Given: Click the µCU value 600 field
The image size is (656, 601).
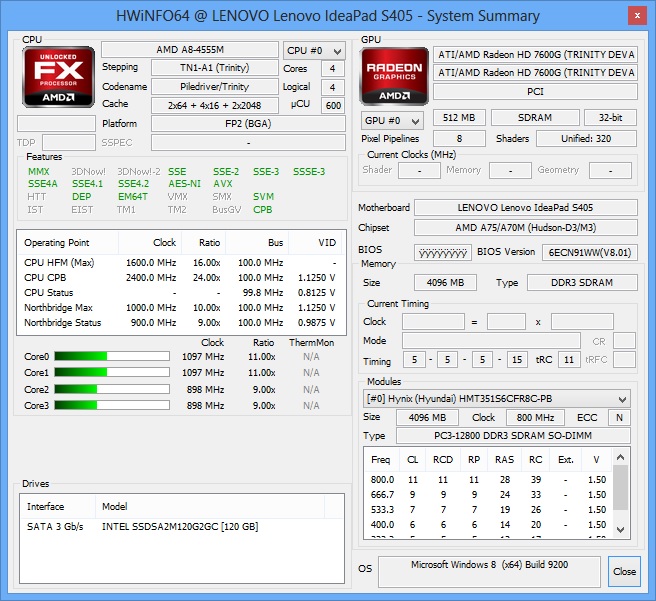Looking at the screenshot, I should tap(333, 105).
